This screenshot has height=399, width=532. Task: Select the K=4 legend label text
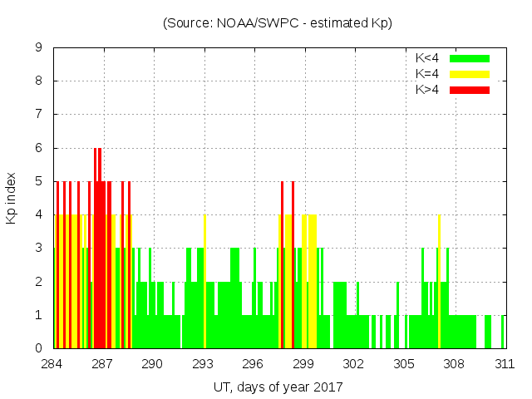click(x=427, y=74)
